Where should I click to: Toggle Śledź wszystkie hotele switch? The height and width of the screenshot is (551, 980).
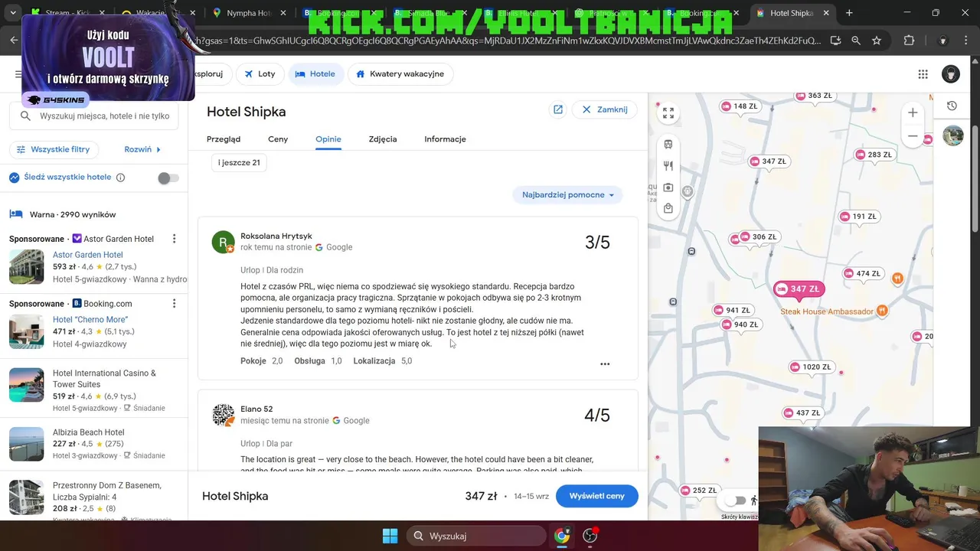coord(168,178)
